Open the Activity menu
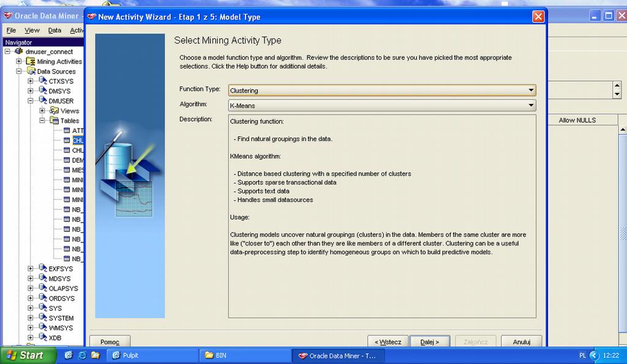This screenshot has width=627, height=364. pyautogui.click(x=77, y=31)
